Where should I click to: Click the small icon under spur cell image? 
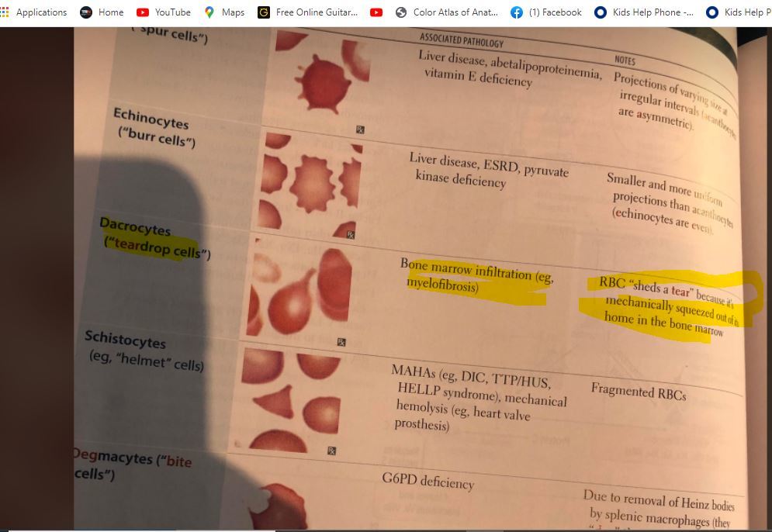361,130
